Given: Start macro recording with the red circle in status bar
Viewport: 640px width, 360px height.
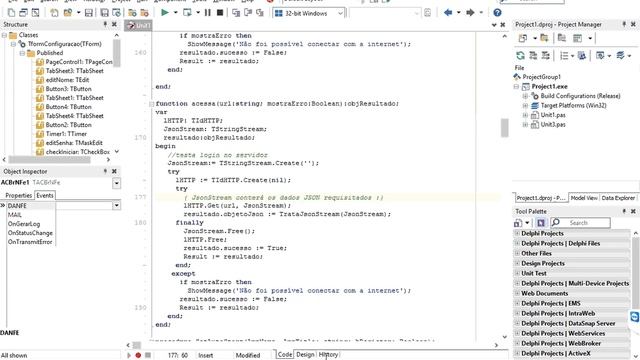Looking at the screenshot, I should click(x=138, y=355).
